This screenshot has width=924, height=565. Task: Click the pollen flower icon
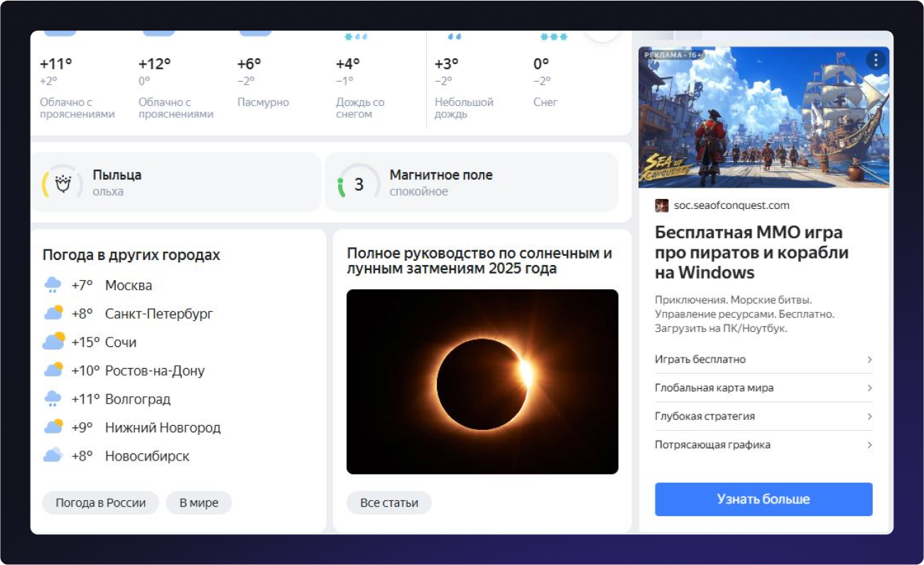[x=63, y=185]
